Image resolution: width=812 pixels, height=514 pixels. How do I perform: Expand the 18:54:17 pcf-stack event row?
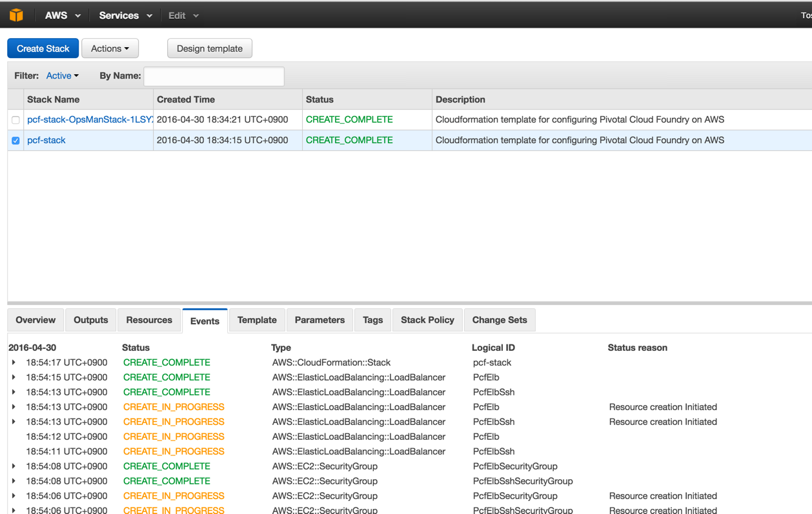[x=14, y=362]
